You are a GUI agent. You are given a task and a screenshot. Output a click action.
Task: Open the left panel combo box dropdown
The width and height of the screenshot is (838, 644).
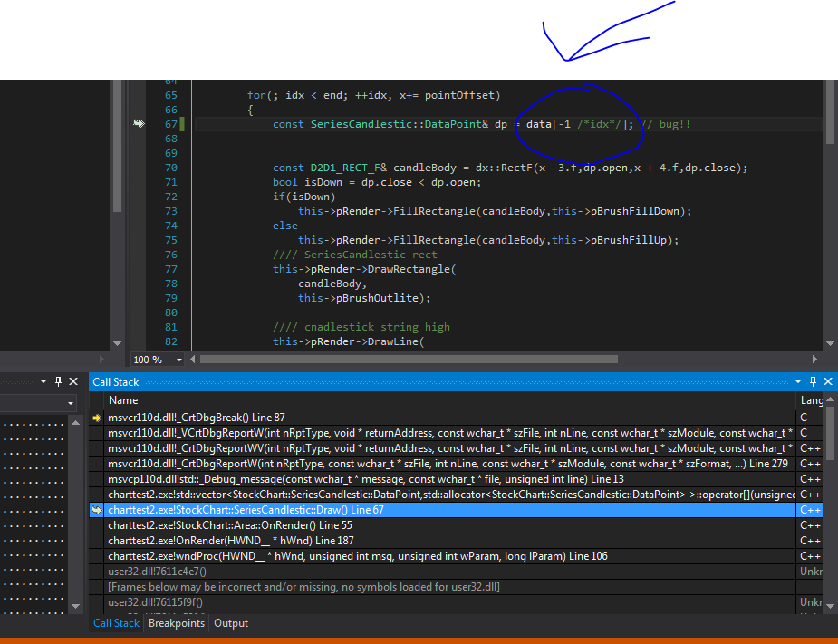coord(71,403)
